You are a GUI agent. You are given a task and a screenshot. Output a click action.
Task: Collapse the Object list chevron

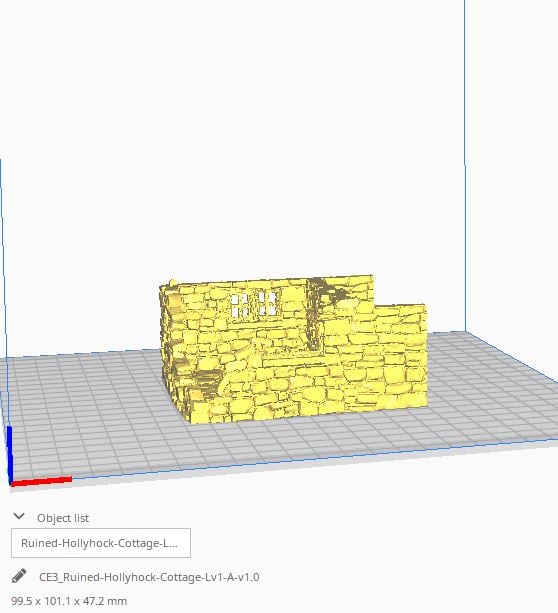19,517
